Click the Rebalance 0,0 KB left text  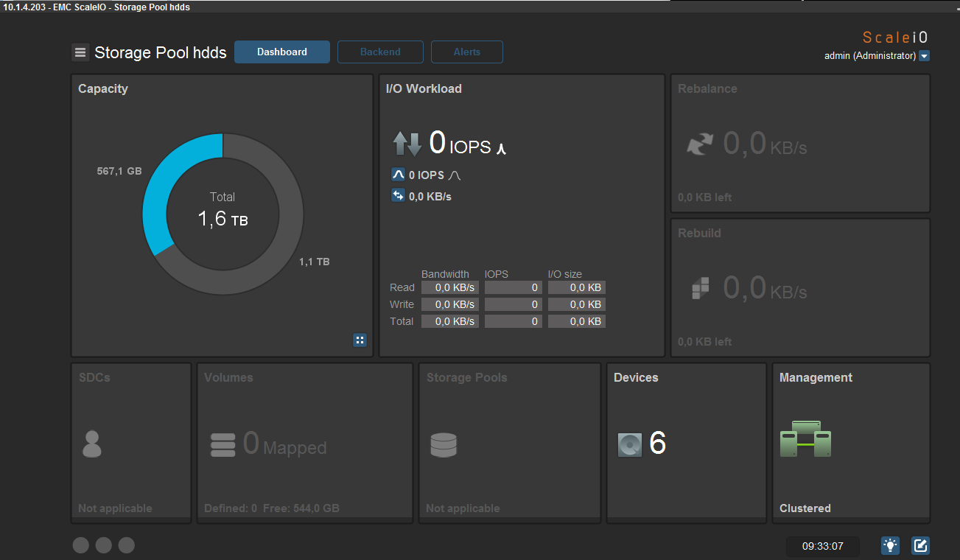click(x=705, y=197)
